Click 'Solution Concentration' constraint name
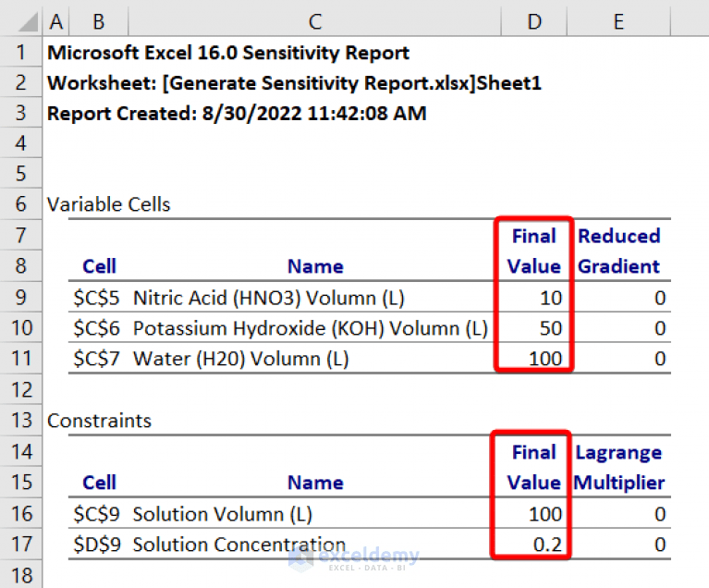The width and height of the screenshot is (709, 588). [239, 545]
